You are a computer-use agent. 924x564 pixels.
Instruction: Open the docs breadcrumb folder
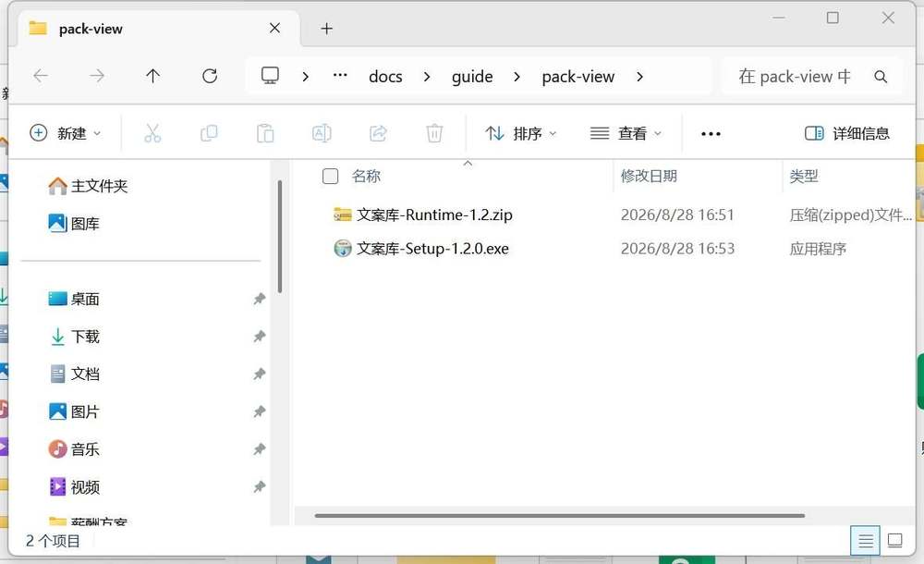click(385, 77)
